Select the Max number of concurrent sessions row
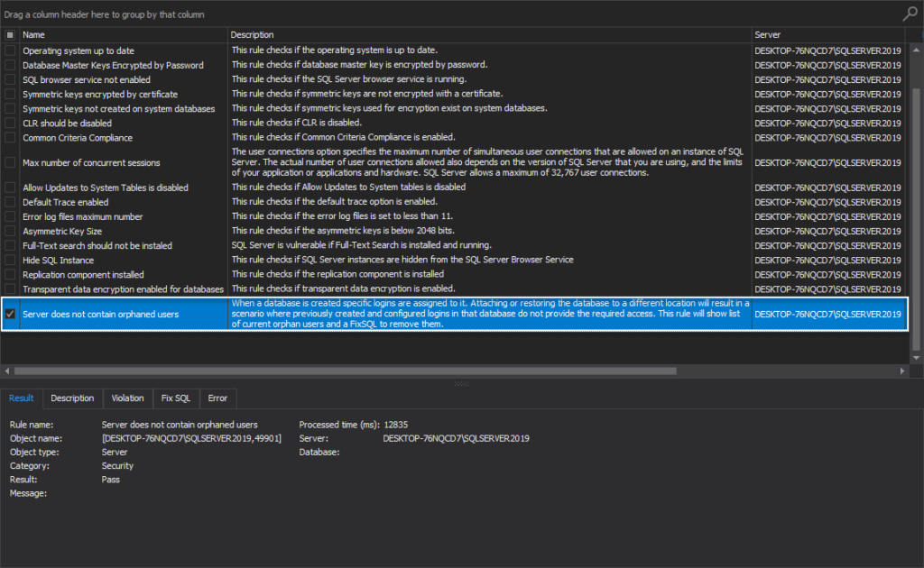The height and width of the screenshot is (568, 924). [x=108, y=163]
